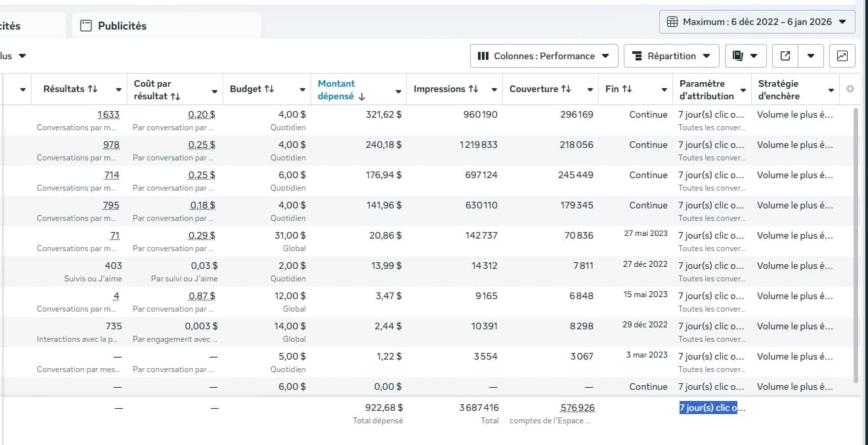Screen dimensions: 868x445
Task: Open Stratégie d'enchère column menu arrow
Action: pyautogui.click(x=831, y=91)
